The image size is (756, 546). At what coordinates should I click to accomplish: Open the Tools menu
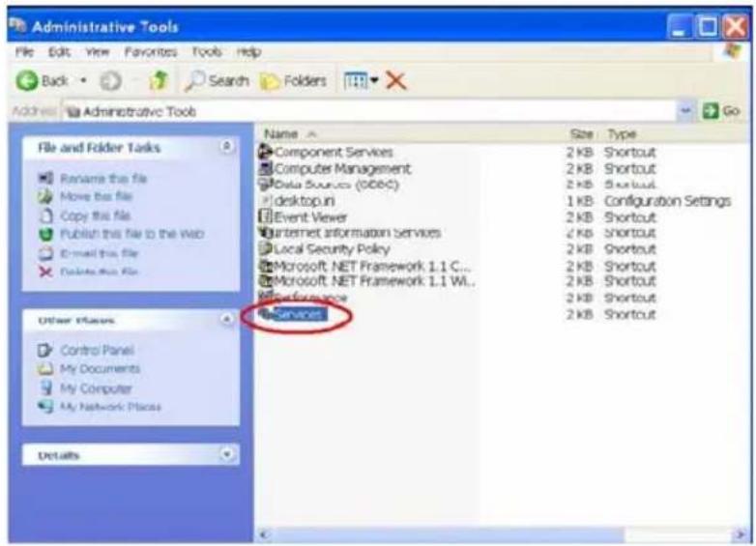click(x=206, y=51)
